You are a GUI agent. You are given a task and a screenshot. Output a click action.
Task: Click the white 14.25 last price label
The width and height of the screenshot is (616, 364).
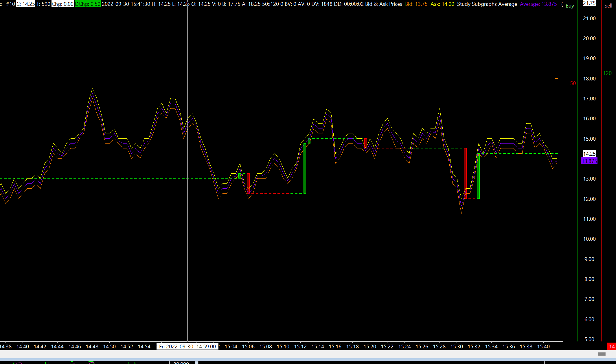click(x=589, y=154)
